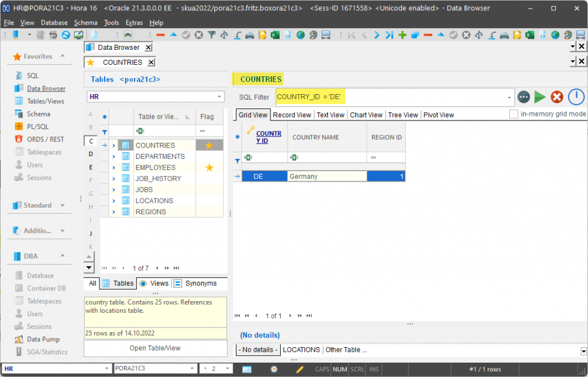Enable in-memory grid mode

[513, 114]
